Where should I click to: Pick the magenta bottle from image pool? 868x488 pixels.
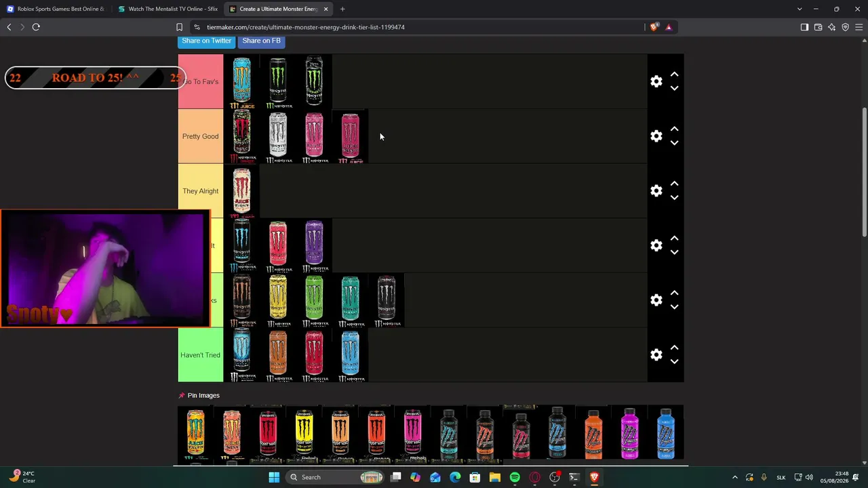[x=629, y=434]
